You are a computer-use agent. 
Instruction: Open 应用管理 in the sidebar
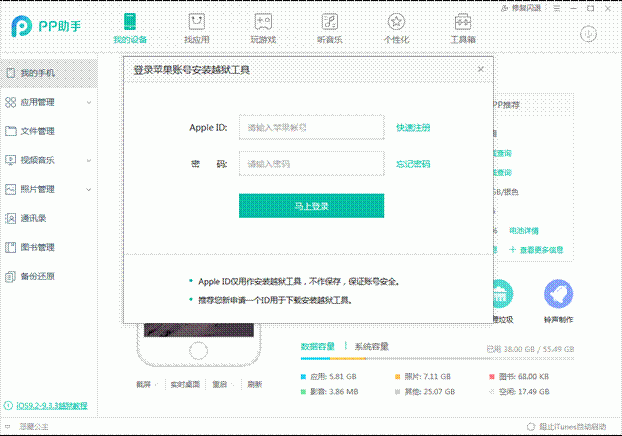pyautogui.click(x=49, y=102)
